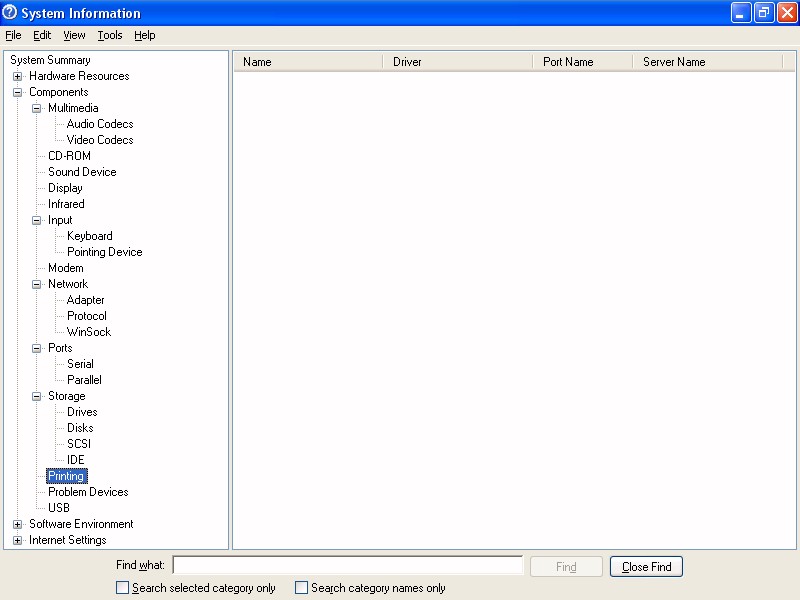Click the Input label
This screenshot has height=600, width=800.
pos(60,220)
